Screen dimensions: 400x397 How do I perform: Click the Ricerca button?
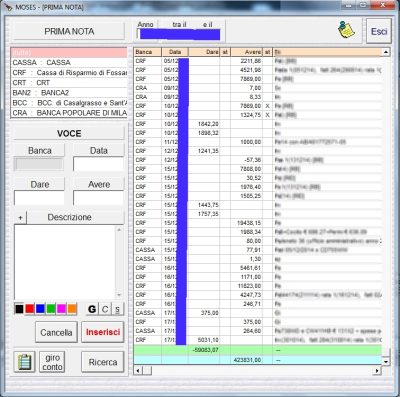[103, 362]
